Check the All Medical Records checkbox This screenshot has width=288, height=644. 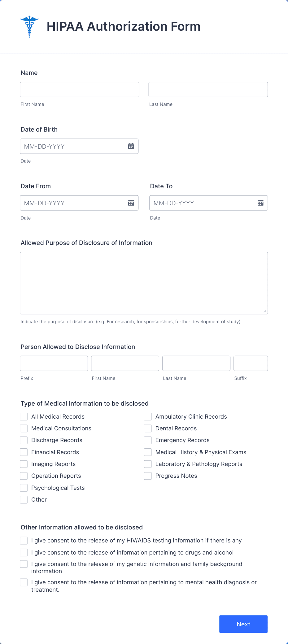coord(24,416)
